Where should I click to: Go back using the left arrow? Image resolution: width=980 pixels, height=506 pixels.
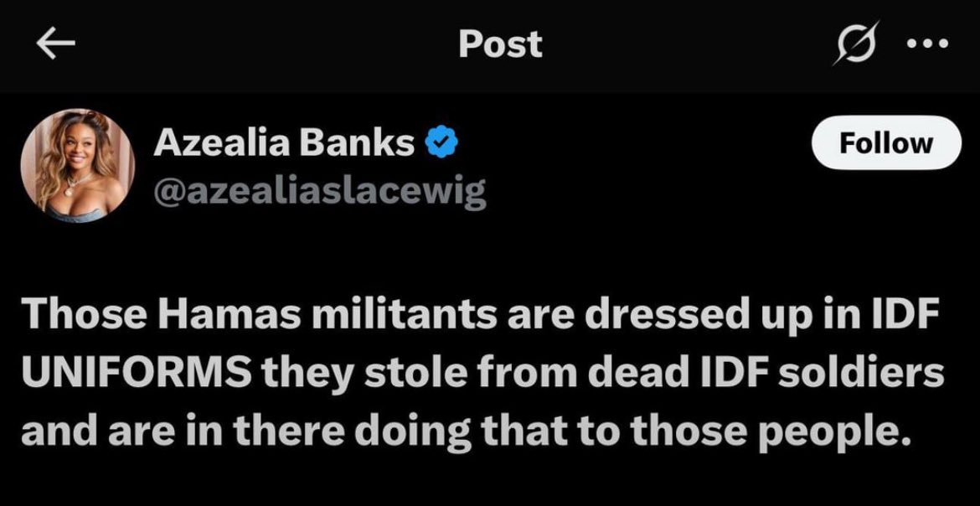55,44
